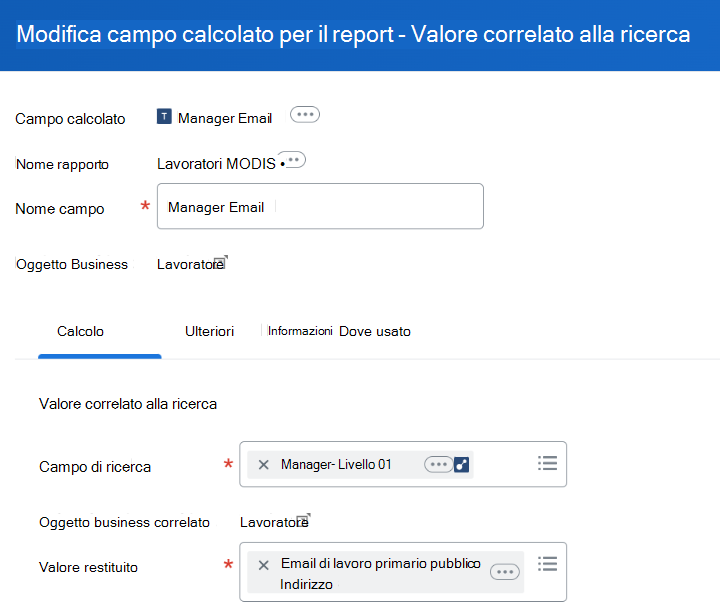Remove Manager- Livello 01 from Campo di ricerca
Image resolution: width=720 pixels, height=609 pixels.
(264, 465)
